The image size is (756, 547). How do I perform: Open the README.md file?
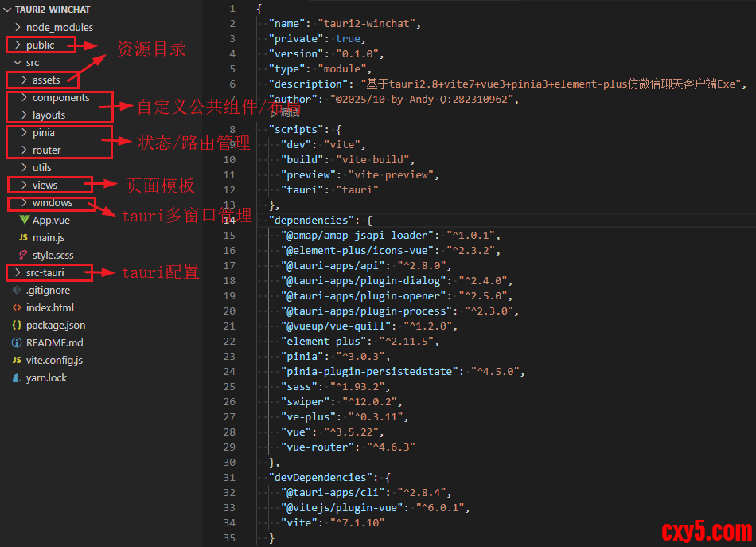(x=54, y=342)
